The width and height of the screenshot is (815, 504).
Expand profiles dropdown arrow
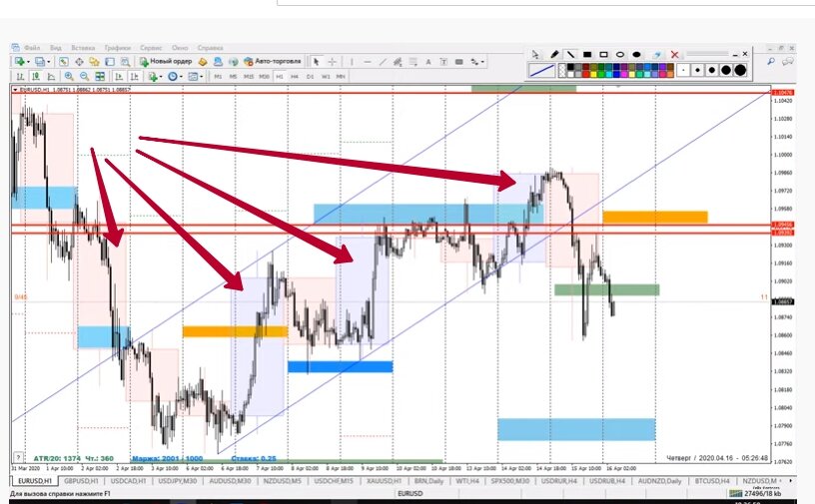point(48,62)
